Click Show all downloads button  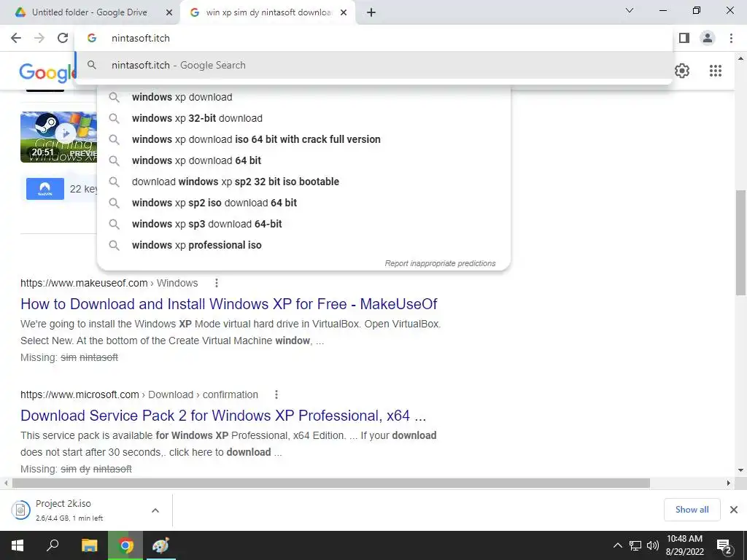tap(692, 510)
